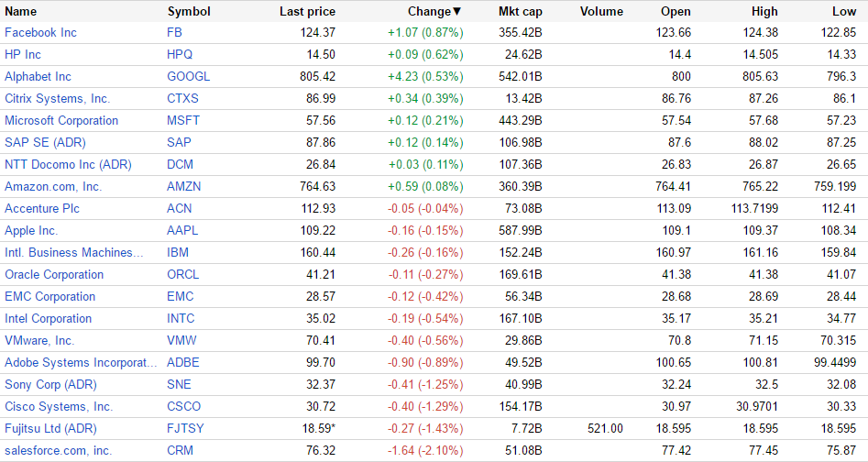Open the Intl. Business Machines link

[x=74, y=253]
